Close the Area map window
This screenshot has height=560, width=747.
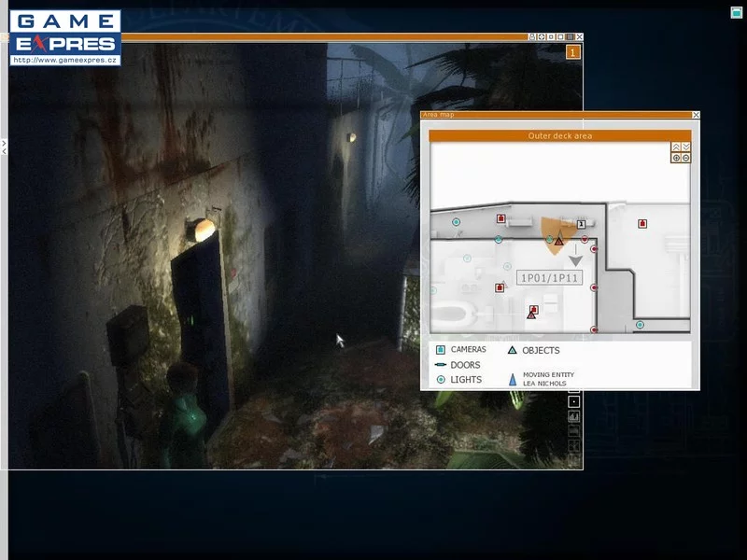[696, 115]
